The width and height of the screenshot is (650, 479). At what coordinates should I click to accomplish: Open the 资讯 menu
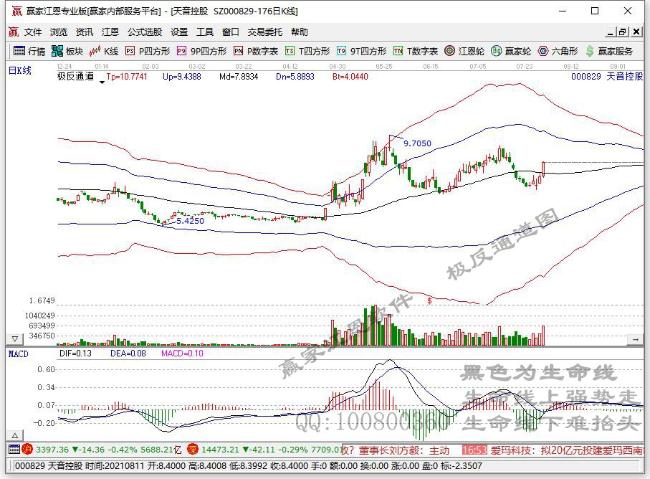point(84,32)
